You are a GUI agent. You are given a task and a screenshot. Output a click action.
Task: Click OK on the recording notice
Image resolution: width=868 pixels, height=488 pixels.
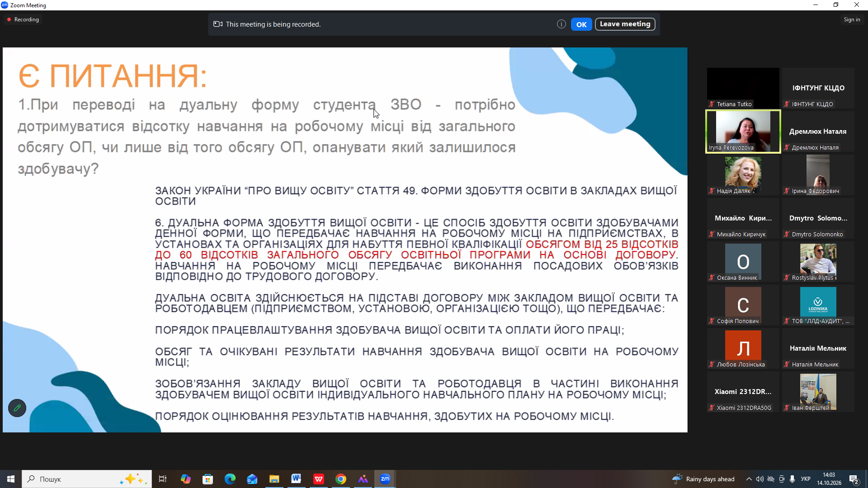(x=581, y=24)
